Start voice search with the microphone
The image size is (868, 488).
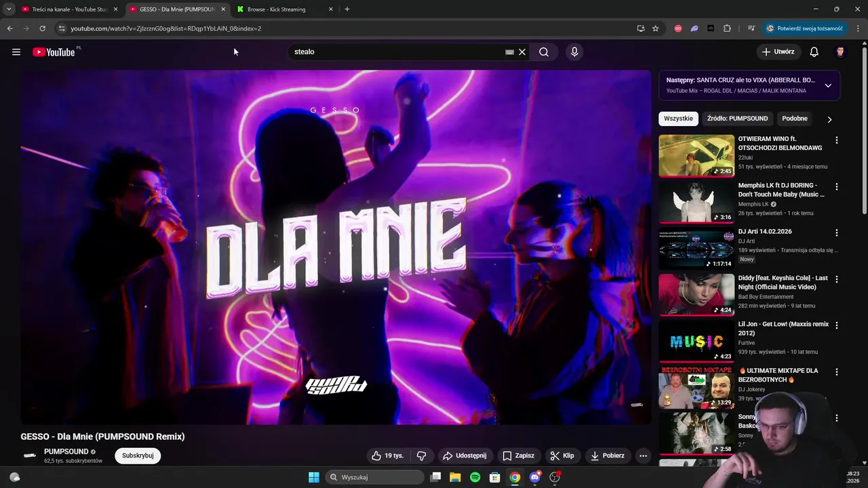tap(574, 52)
